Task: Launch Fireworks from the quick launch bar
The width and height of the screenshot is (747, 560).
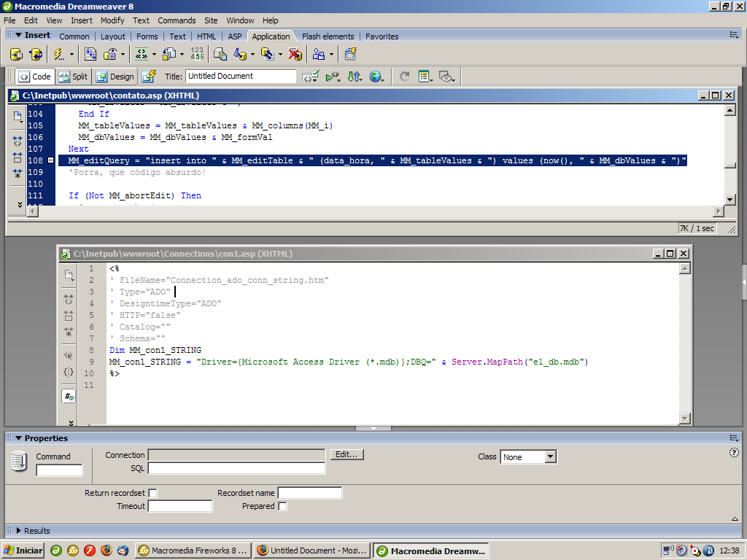Action: (x=73, y=551)
